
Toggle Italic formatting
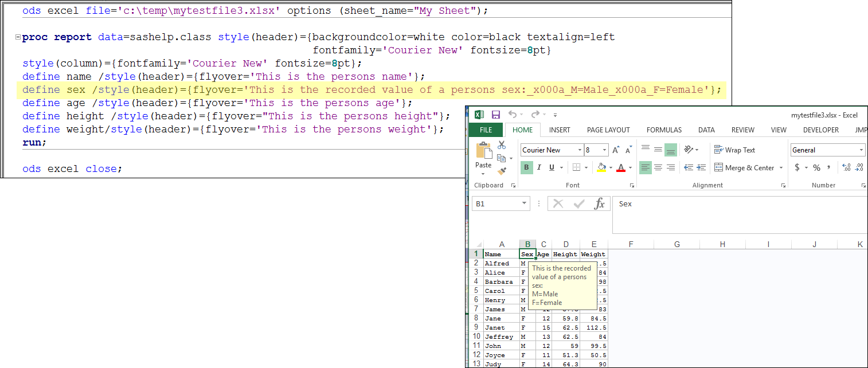pyautogui.click(x=539, y=168)
